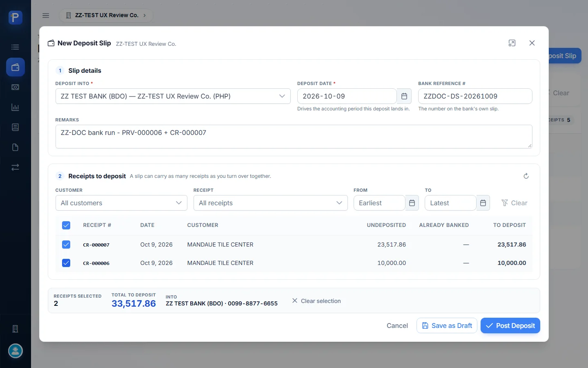Open the hamburger menu icon
This screenshot has height=368, width=588.
pyautogui.click(x=46, y=16)
